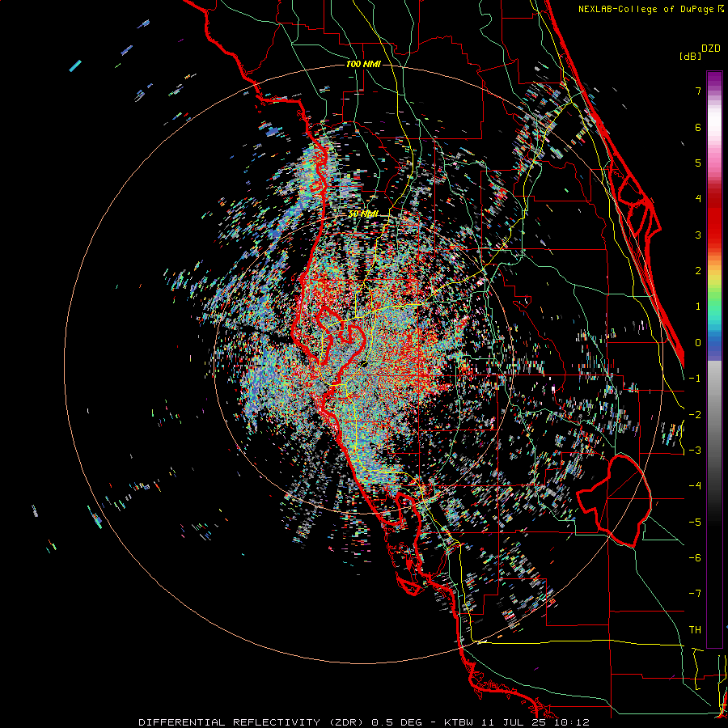Click the 4 dB scale label
The height and width of the screenshot is (728, 728).
698,199
